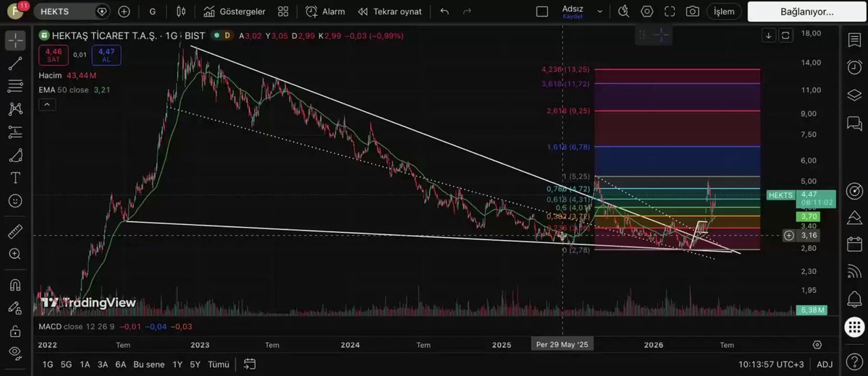
Task: Open go-to-date calendar icon
Action: point(250,364)
